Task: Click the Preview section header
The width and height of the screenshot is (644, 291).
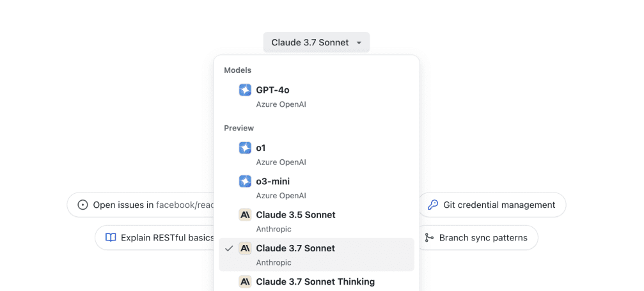Action: click(x=239, y=129)
